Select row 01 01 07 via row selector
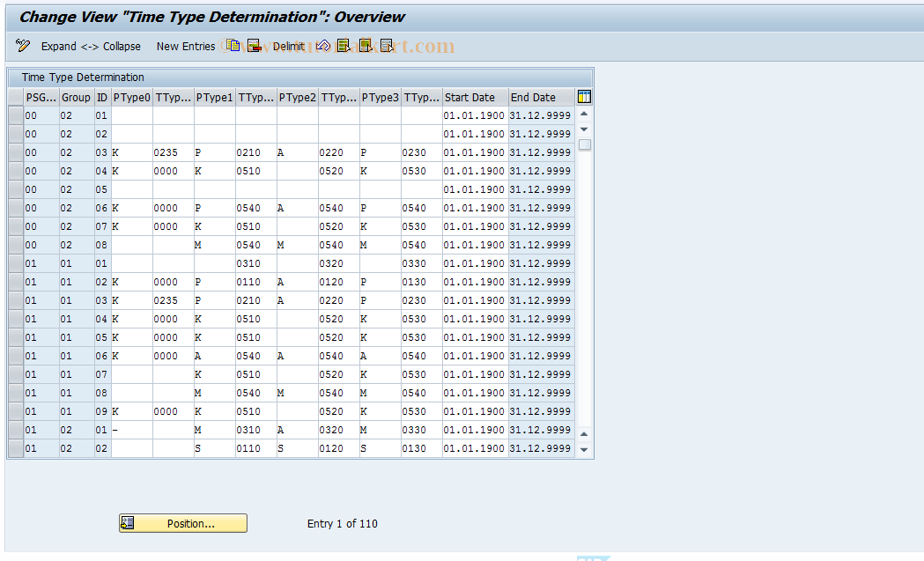The height and width of the screenshot is (561, 924). pyautogui.click(x=16, y=374)
